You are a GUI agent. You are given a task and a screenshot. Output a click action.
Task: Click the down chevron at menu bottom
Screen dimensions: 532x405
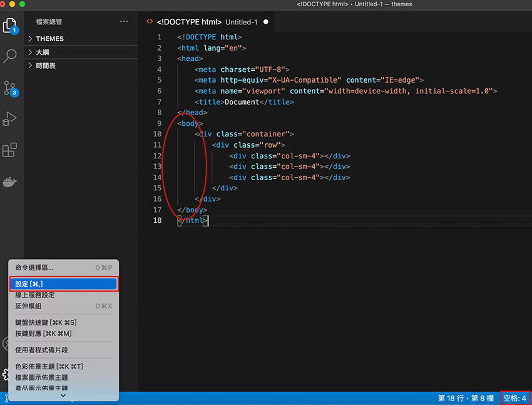click(x=63, y=395)
